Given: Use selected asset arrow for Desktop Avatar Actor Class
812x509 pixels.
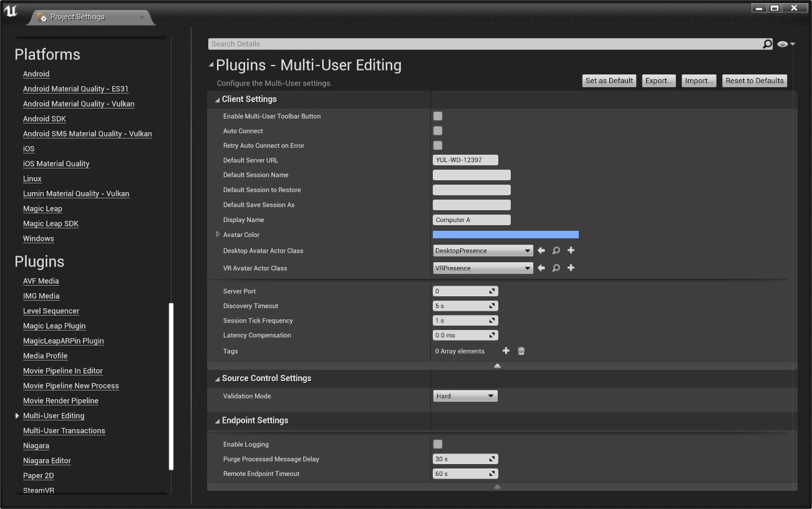Looking at the screenshot, I should pos(541,251).
